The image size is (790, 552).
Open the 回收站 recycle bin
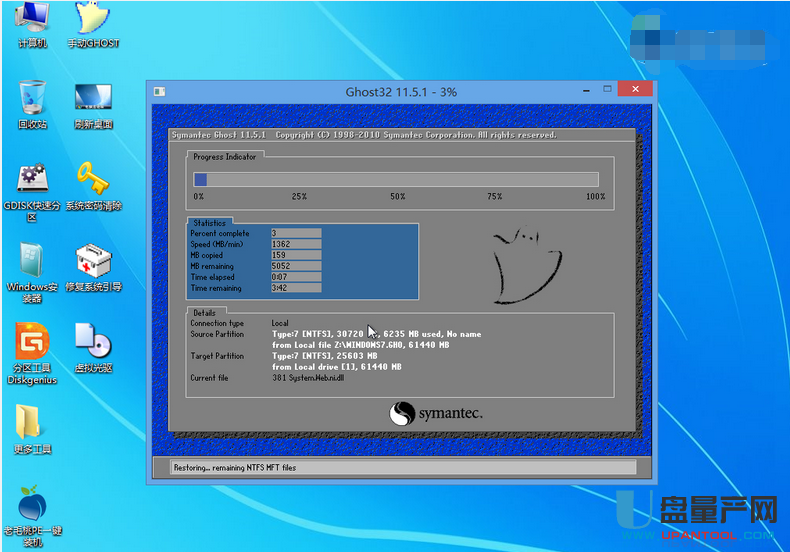coord(33,100)
